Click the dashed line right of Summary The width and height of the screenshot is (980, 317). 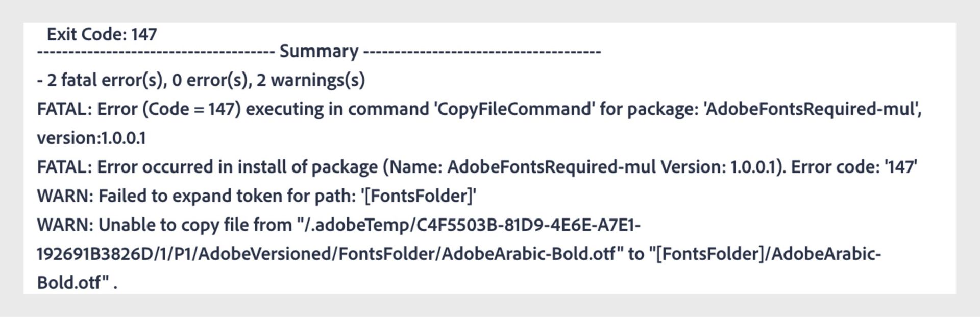pos(482,52)
